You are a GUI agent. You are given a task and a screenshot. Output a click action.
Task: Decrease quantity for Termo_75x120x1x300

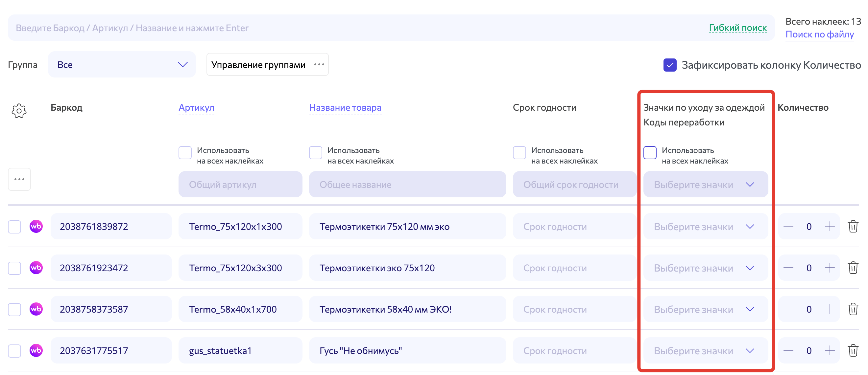tap(788, 226)
